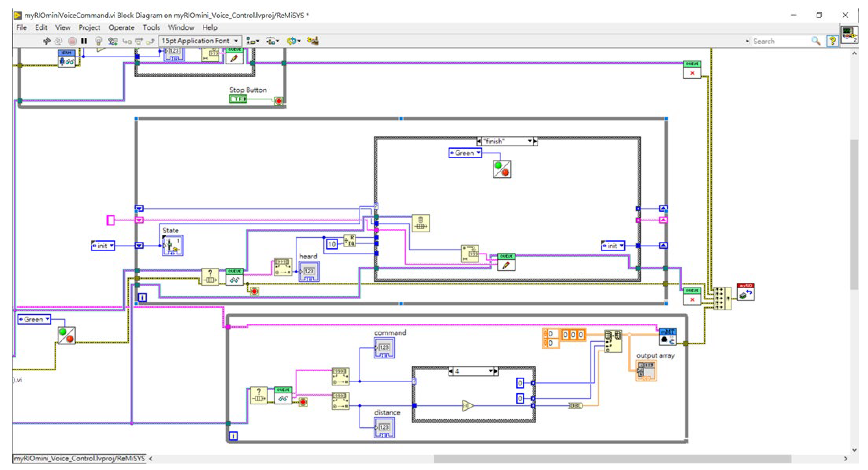Open the Operate menu
The width and height of the screenshot is (868, 470).
(x=121, y=28)
